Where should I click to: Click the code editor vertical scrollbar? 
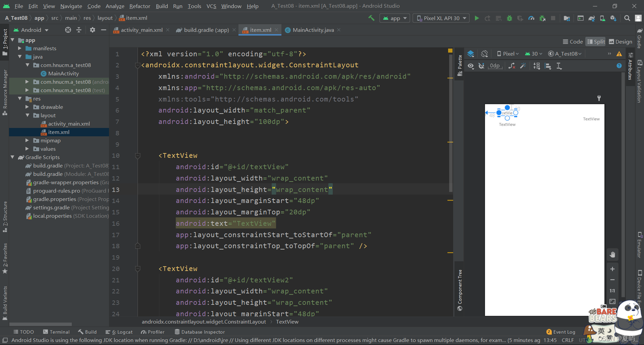point(450,123)
